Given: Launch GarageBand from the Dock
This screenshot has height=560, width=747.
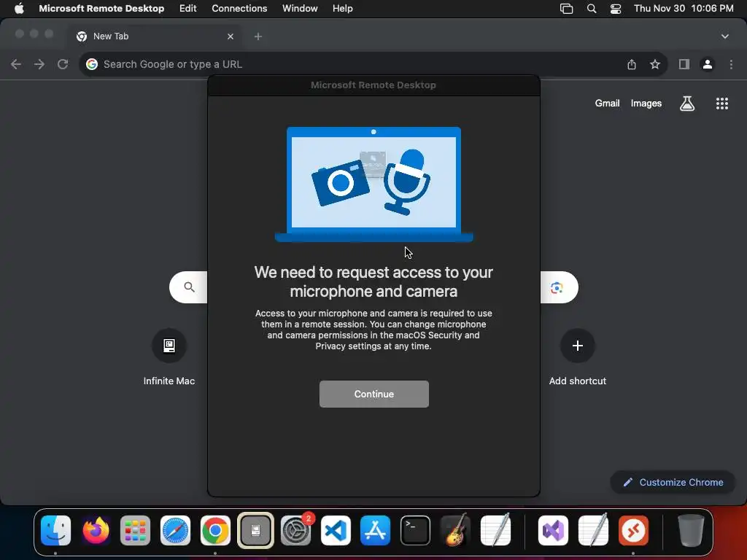Looking at the screenshot, I should pyautogui.click(x=455, y=530).
